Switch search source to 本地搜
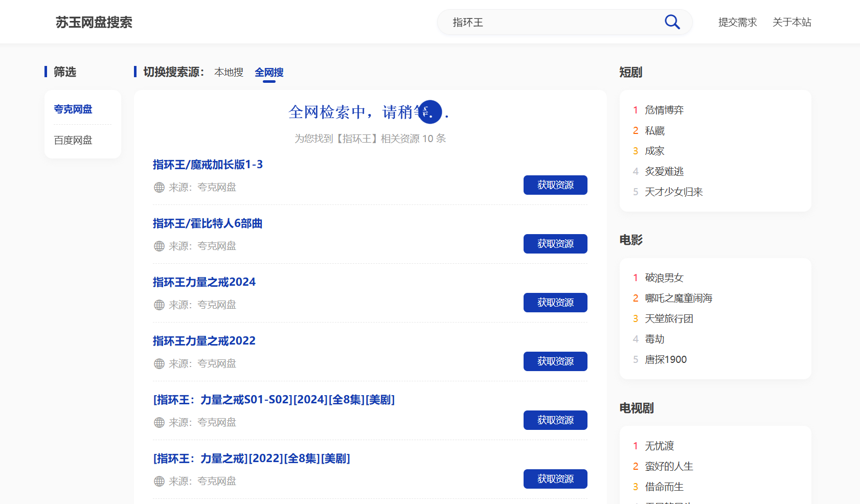860x504 pixels. (x=229, y=73)
